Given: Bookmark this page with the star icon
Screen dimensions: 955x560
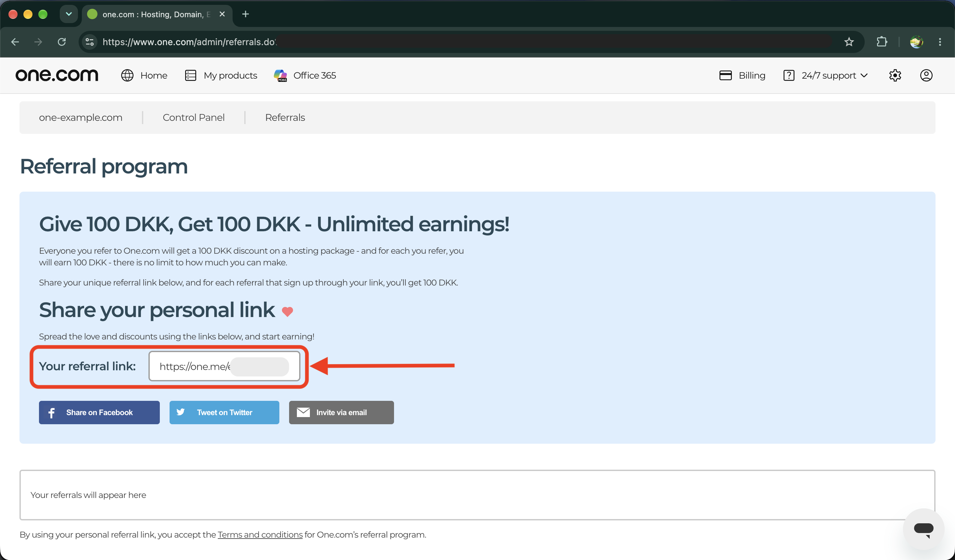Looking at the screenshot, I should 849,42.
